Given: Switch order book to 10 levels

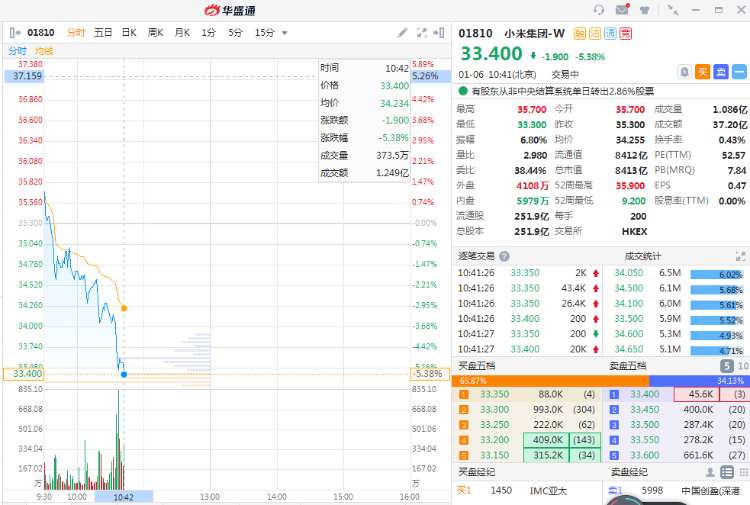Looking at the screenshot, I should pos(743,366).
